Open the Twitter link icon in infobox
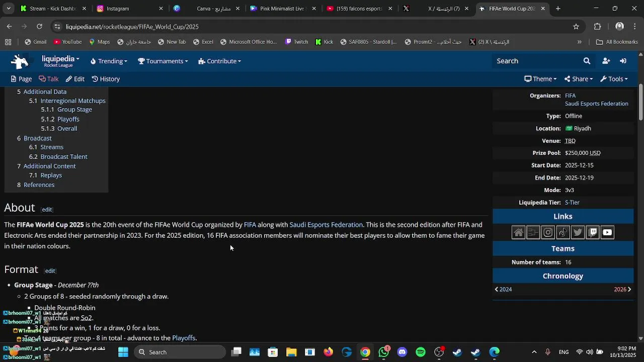This screenshot has height=362, width=644. (x=578, y=232)
